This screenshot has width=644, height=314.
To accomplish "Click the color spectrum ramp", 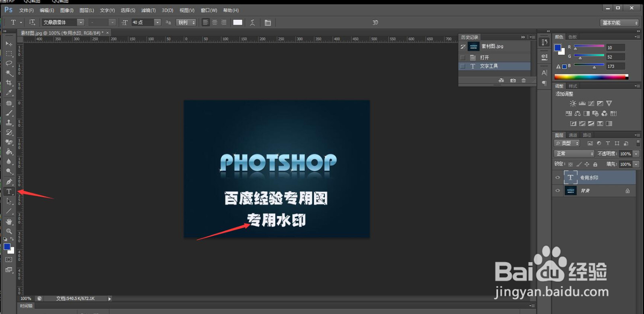I will click(x=591, y=77).
